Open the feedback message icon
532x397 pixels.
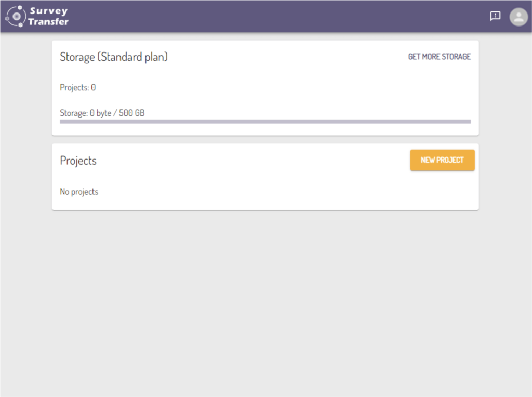(495, 16)
